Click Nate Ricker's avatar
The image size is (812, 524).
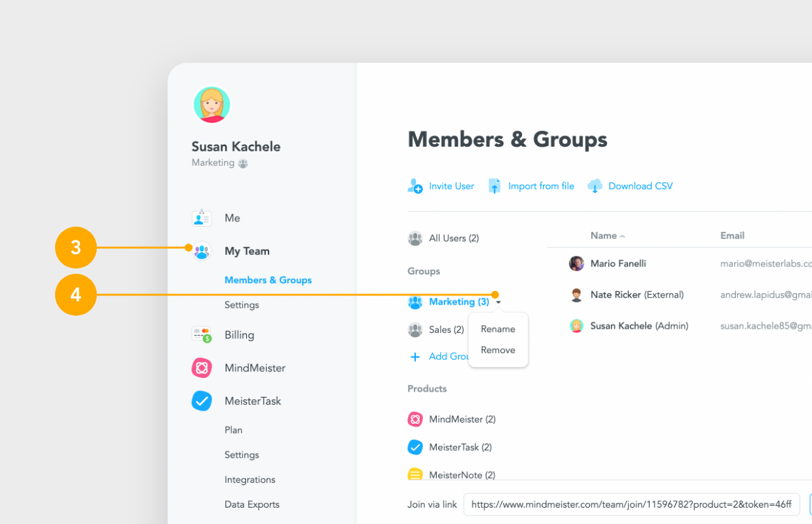coord(576,295)
